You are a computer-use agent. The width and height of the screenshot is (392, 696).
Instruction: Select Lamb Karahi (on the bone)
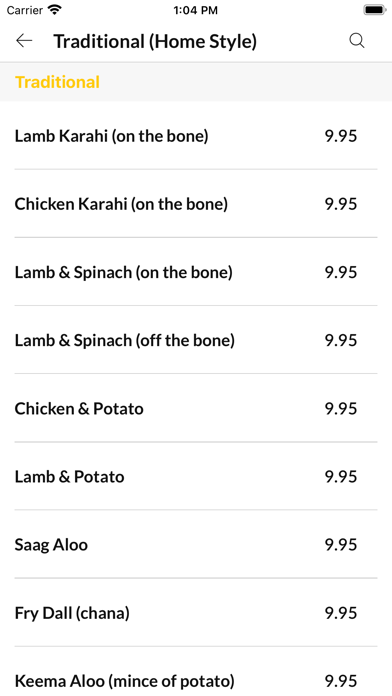[x=196, y=135]
